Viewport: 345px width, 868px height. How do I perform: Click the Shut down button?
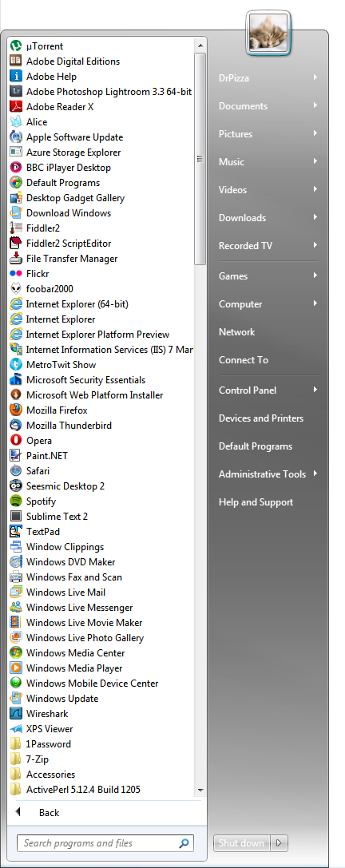pyautogui.click(x=241, y=843)
